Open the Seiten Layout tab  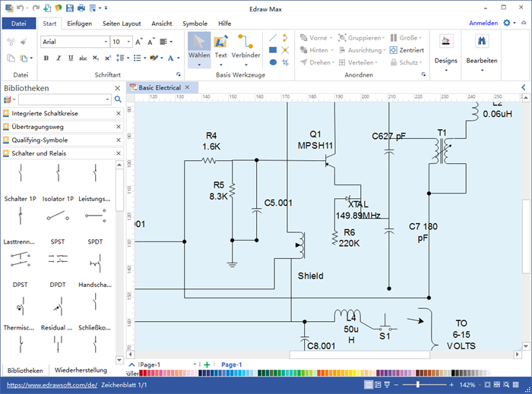[x=122, y=24]
